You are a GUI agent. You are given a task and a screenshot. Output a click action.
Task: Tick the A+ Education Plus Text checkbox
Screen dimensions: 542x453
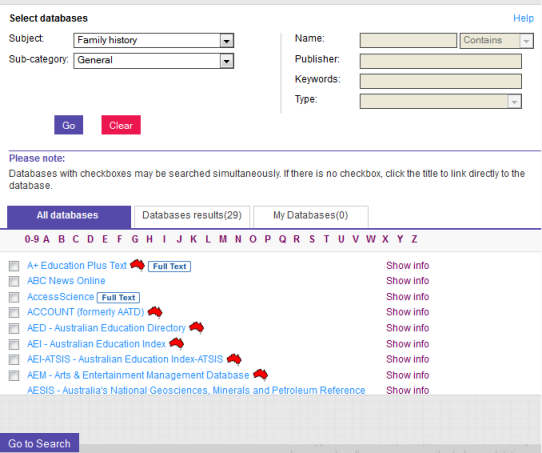(14, 266)
